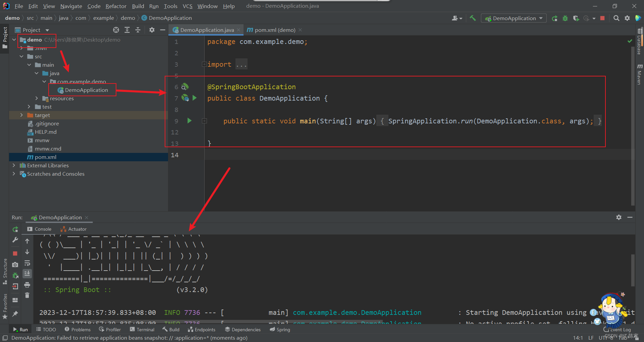
Task: Open Search Everywhere magnifier icon
Action: click(x=616, y=18)
